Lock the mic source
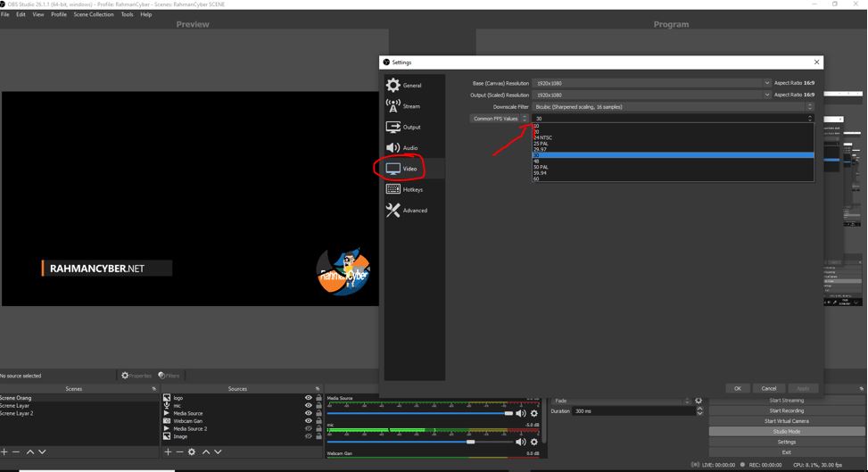The width and height of the screenshot is (868, 472). pos(318,405)
